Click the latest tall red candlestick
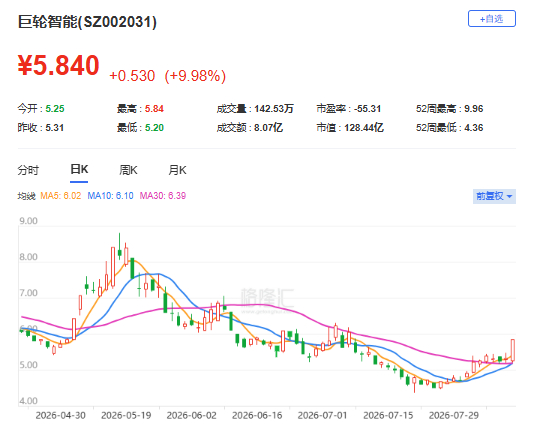 [x=513, y=350]
